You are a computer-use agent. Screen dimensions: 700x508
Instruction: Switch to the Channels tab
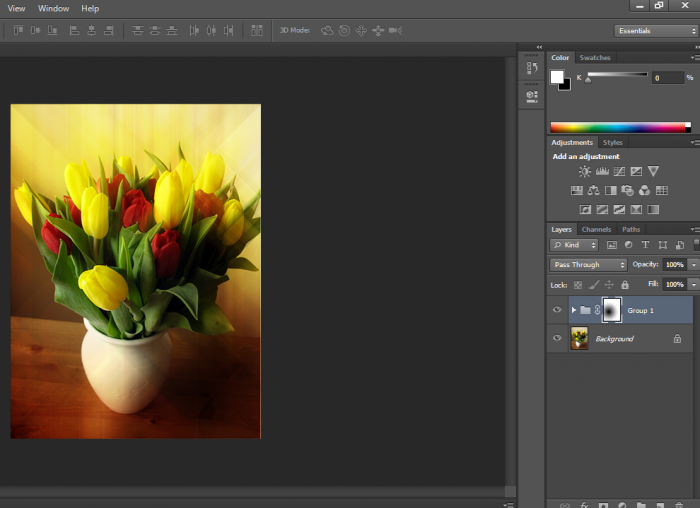click(596, 229)
